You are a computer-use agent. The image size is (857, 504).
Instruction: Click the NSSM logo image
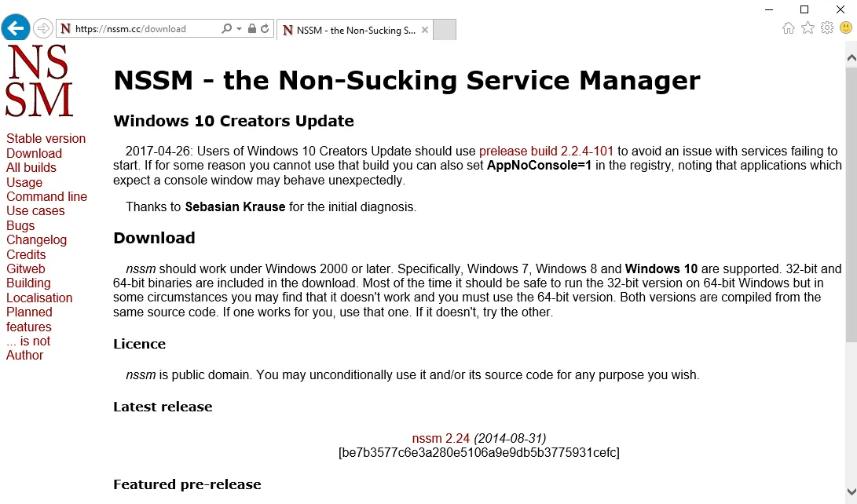(x=38, y=81)
